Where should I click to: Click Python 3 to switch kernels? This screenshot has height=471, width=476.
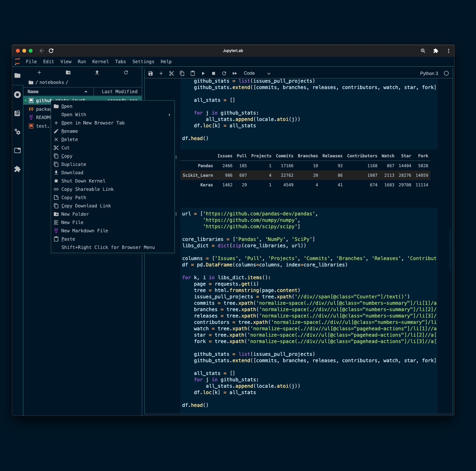(x=429, y=73)
